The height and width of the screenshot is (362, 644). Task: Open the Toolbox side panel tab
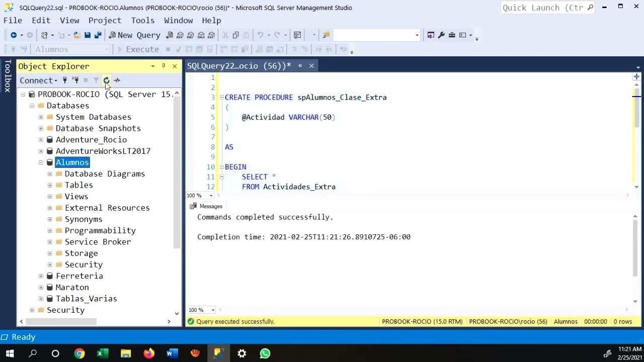click(x=7, y=76)
